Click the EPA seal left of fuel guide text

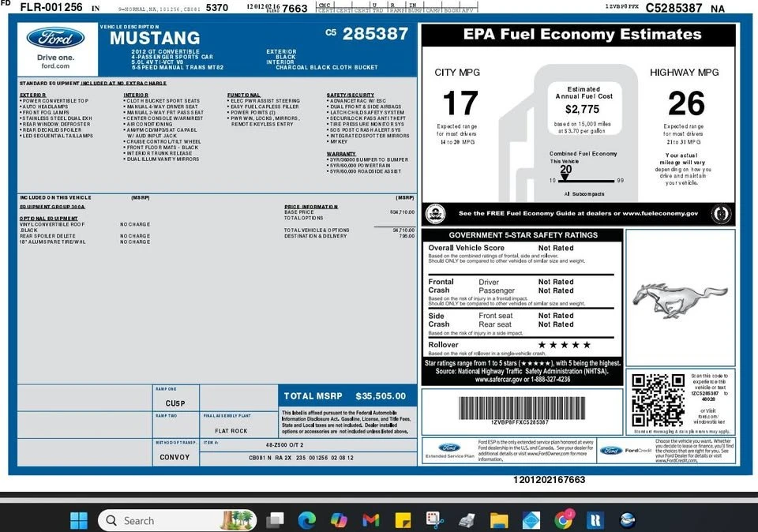[436, 214]
